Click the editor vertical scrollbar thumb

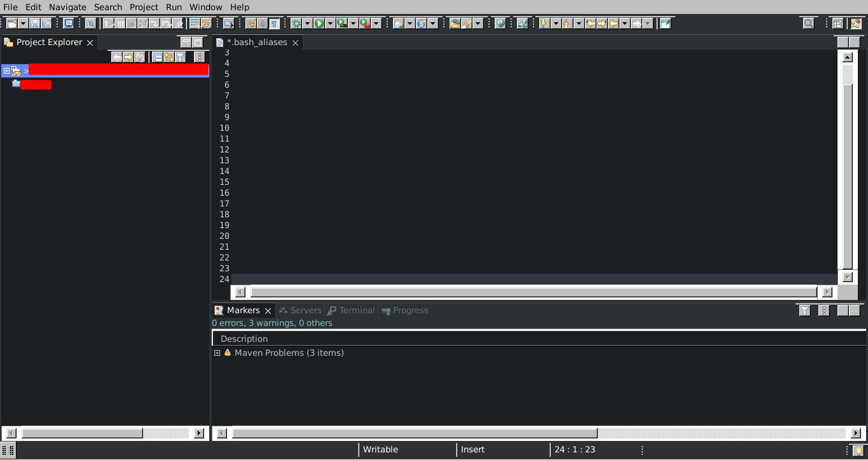click(847, 175)
